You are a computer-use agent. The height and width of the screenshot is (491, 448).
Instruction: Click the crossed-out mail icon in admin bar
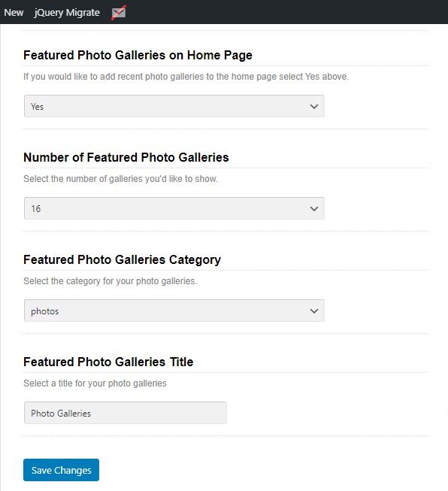pyautogui.click(x=119, y=13)
